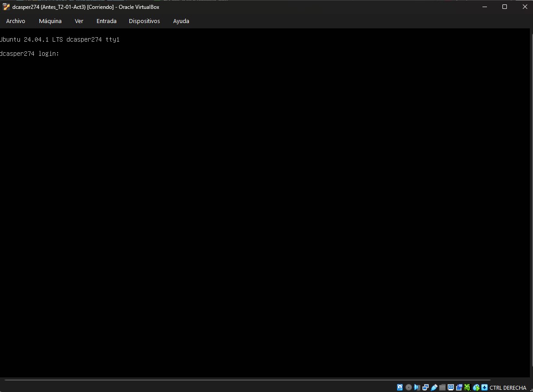Open the Dispositivos menu

pyautogui.click(x=144, y=21)
